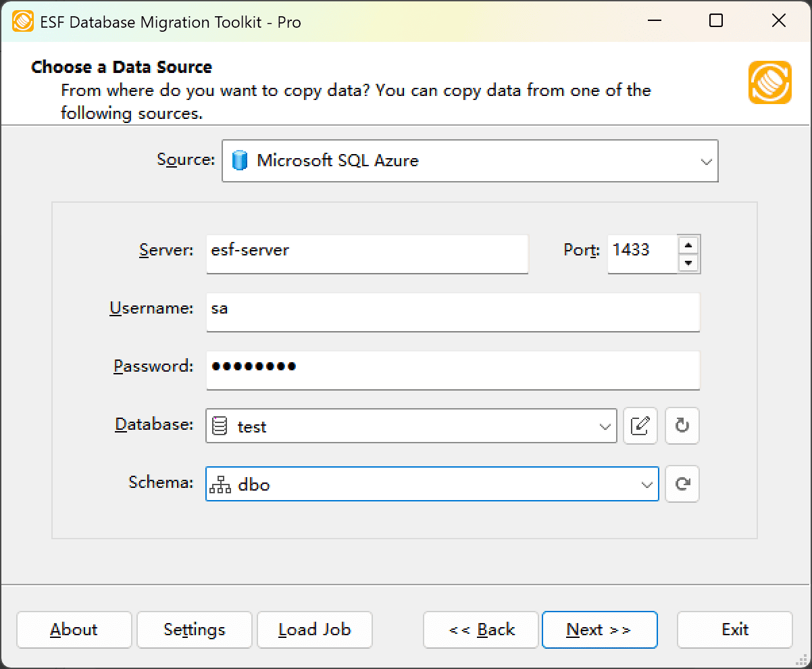This screenshot has height=669, width=812.
Task: Open the Settings dialog
Action: (194, 629)
